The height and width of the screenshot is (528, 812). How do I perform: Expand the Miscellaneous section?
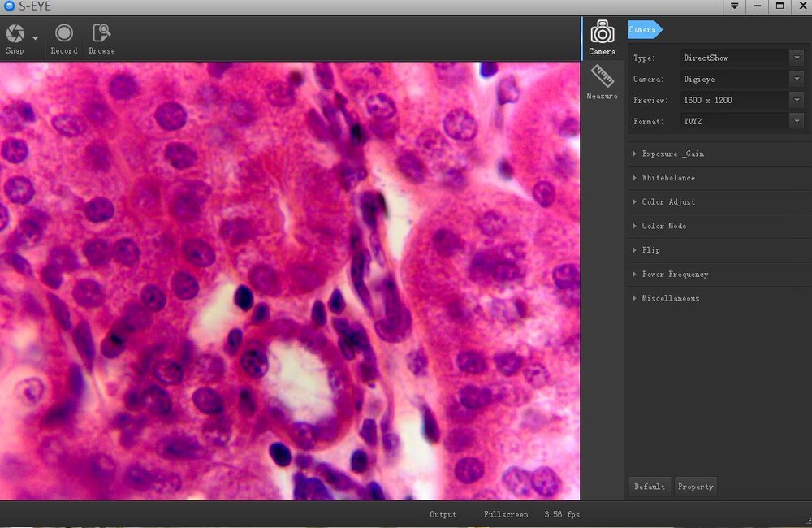[670, 299]
